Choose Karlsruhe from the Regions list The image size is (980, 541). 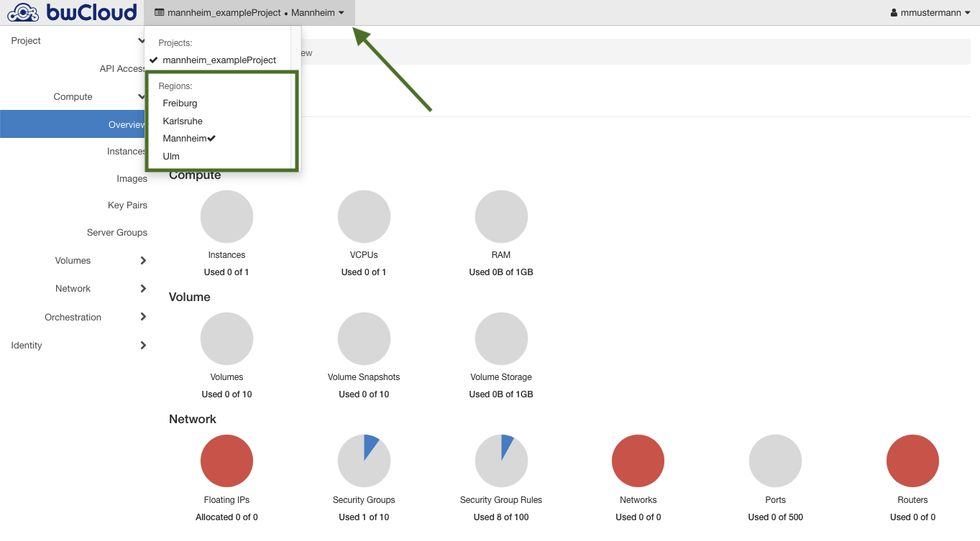183,121
